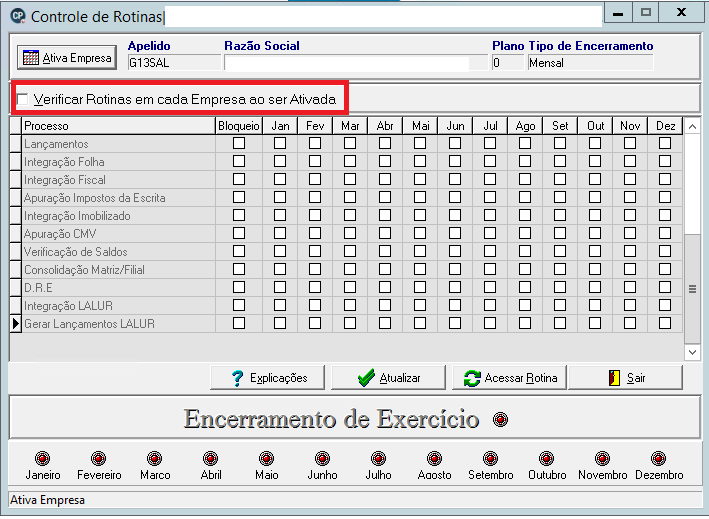Image resolution: width=709 pixels, height=519 pixels.
Task: Check Jun for Verificação de Saldos row
Action: (x=455, y=251)
